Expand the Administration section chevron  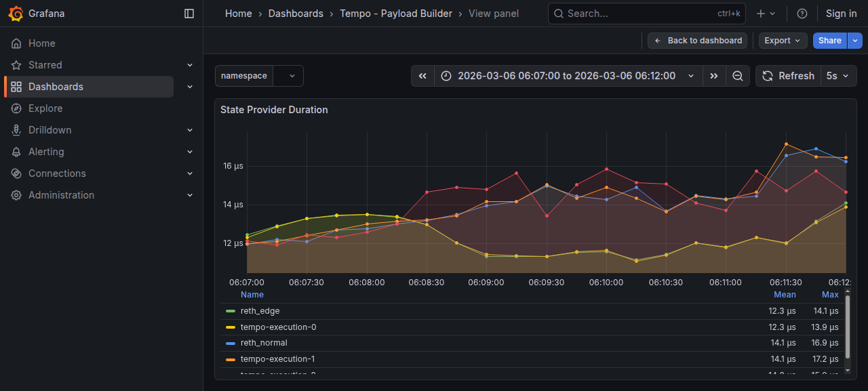[190, 195]
